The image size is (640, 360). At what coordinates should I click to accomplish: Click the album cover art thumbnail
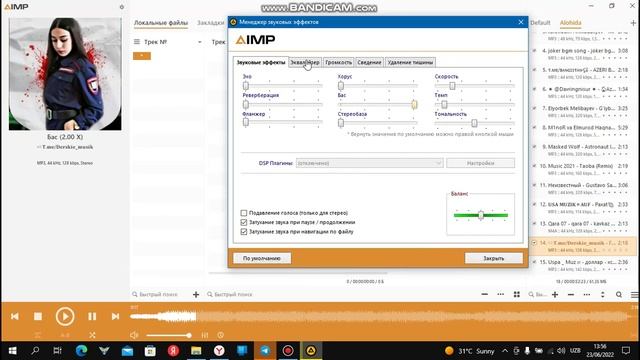65,74
